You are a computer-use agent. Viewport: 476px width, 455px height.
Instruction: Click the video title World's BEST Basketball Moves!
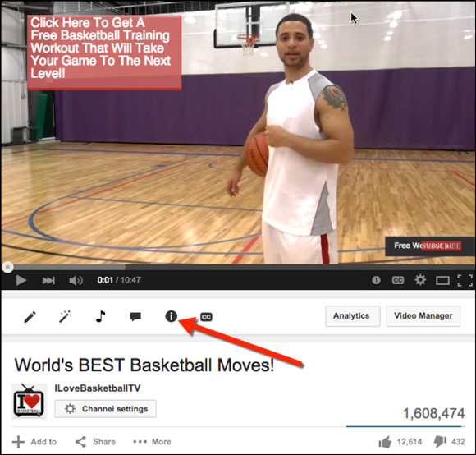[144, 365]
